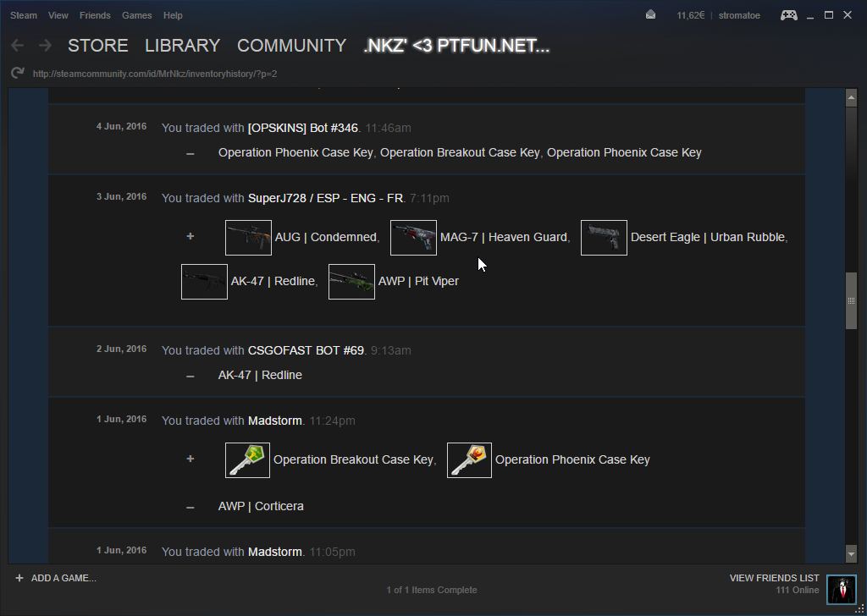The image size is (867, 616).
Task: Click the MAG-7 Heaven Guard item image
Action: coord(413,238)
